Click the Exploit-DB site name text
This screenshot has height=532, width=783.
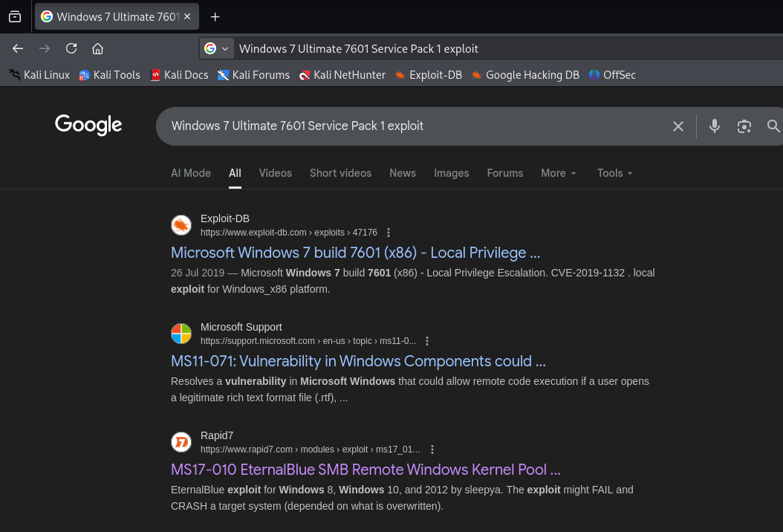(224, 218)
